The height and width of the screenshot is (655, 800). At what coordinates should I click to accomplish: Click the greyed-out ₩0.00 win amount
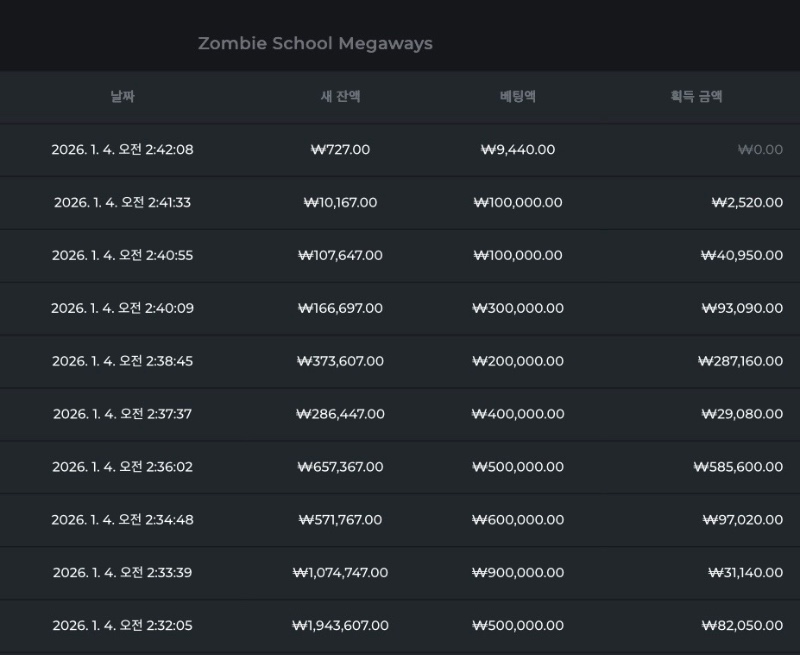coord(760,150)
